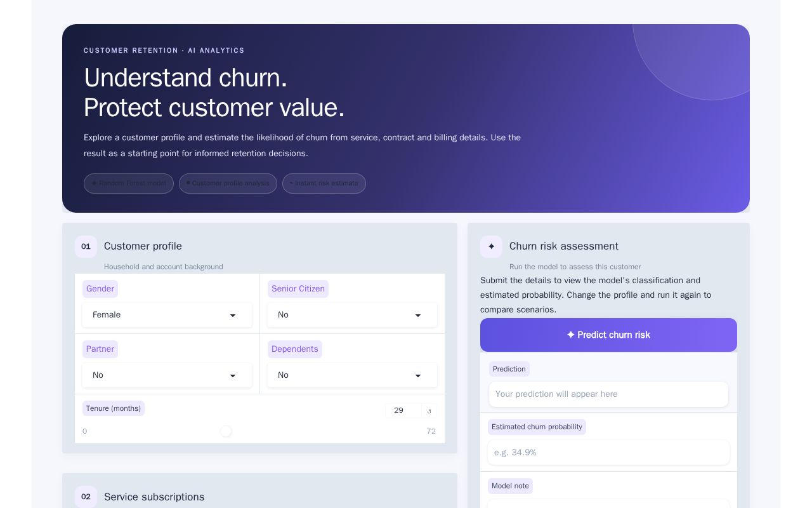The width and height of the screenshot is (812, 508).
Task: Click the "Senior Citizen" field label
Action: tap(298, 289)
